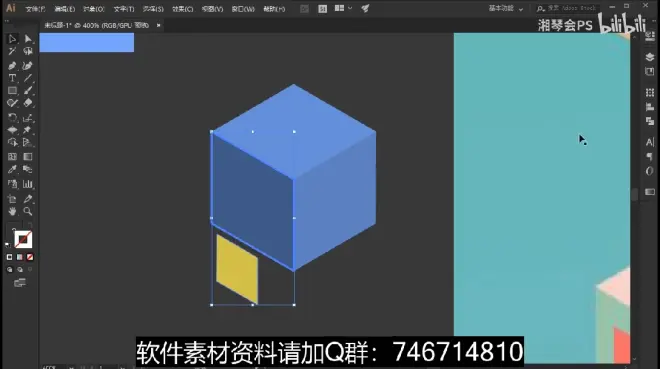Expand the 基本功能 workspace switcher
This screenshot has width=660, height=369.
pyautogui.click(x=506, y=8)
